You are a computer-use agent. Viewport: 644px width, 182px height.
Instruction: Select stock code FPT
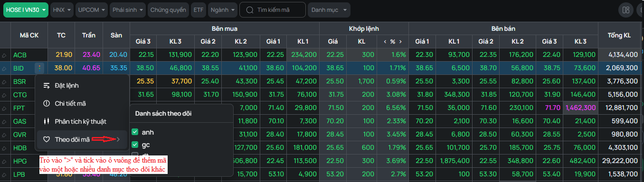point(19,108)
